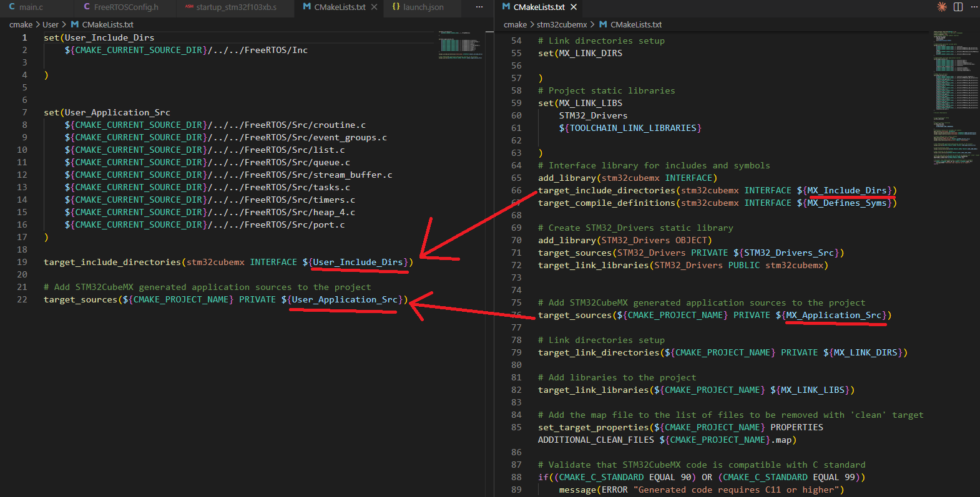
Task: Click the 'if((CMAKE_C_STANDARD EQUAL 90)' line
Action: coord(702,477)
